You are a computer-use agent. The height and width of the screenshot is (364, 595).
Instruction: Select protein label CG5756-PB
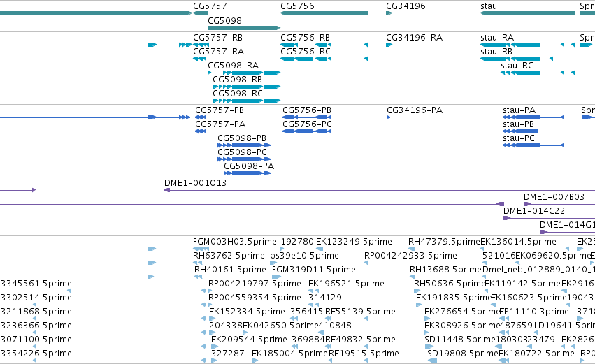click(x=307, y=110)
